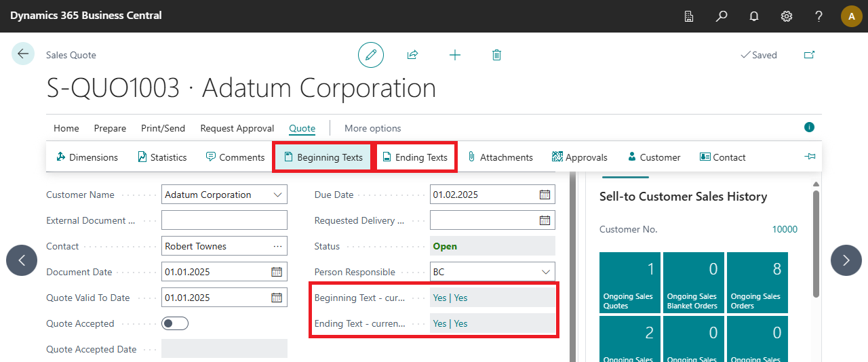Delete the quote with trash icon
This screenshot has width=868, height=362.
pyautogui.click(x=496, y=55)
